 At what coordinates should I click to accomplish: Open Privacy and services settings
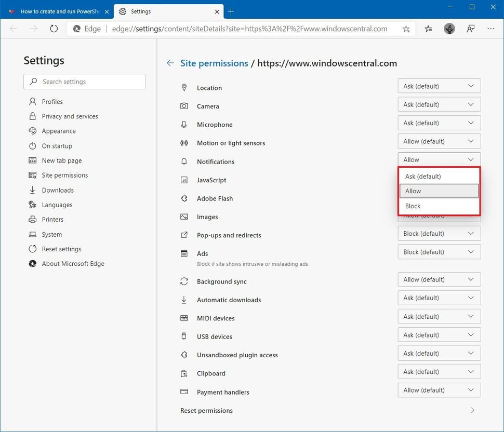point(70,116)
